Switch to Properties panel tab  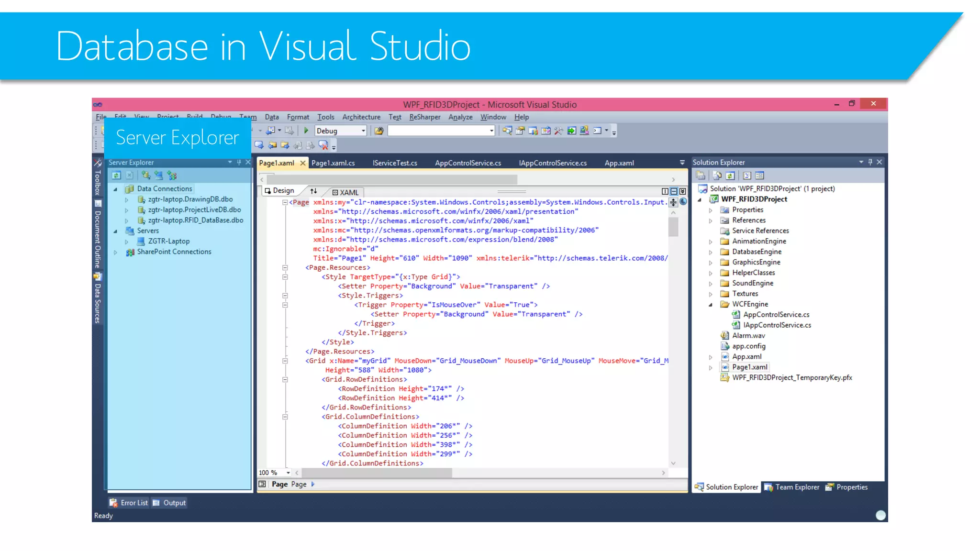click(x=846, y=487)
